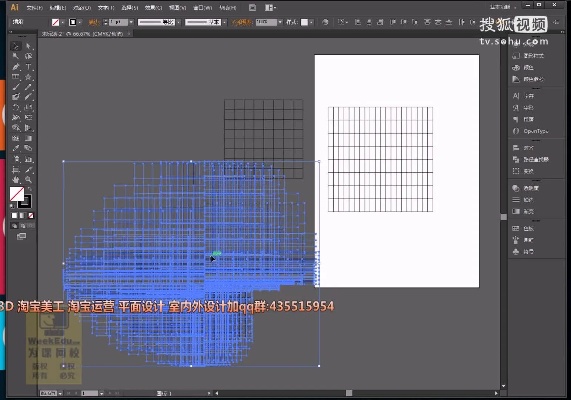The width and height of the screenshot is (571, 400).
Task: Open the workspace switcher at top right
Action: (503, 7)
